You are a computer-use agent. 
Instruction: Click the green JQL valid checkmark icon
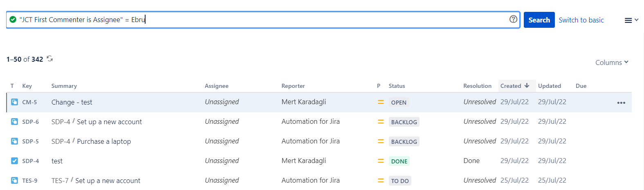13,20
